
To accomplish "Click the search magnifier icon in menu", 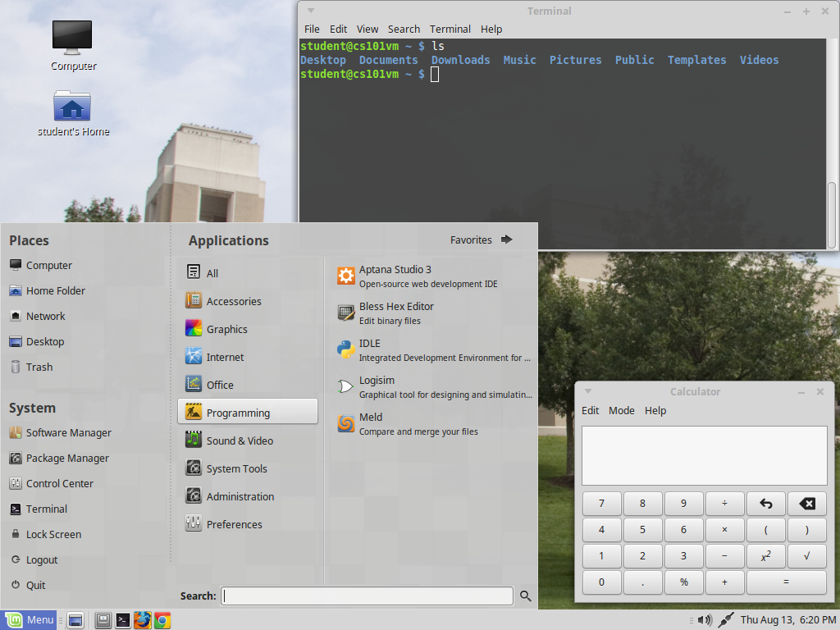I will 526,596.
